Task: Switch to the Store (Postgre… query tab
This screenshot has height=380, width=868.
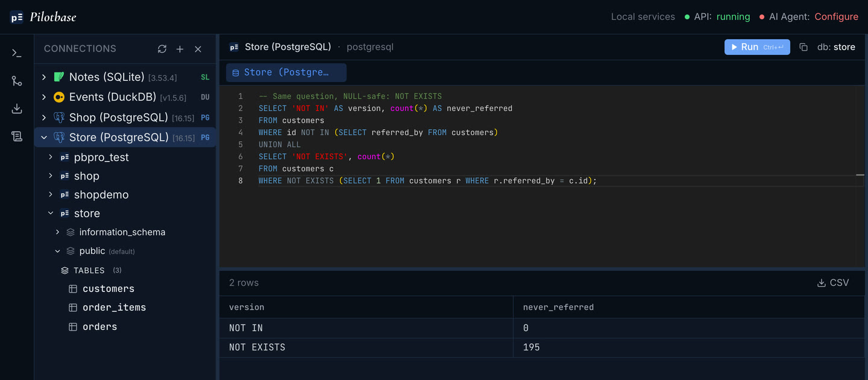Action: (286, 72)
